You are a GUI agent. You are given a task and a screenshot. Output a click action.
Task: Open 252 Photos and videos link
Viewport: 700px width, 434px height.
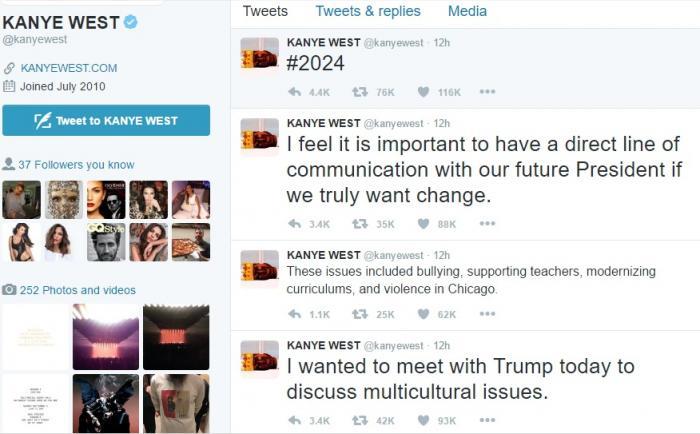click(x=77, y=290)
